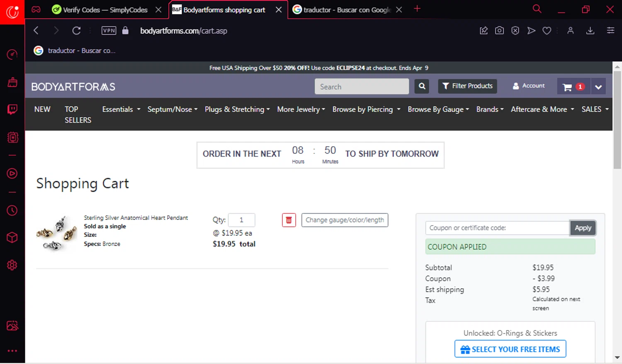Expand Browse By Gauge menu

[x=438, y=109]
